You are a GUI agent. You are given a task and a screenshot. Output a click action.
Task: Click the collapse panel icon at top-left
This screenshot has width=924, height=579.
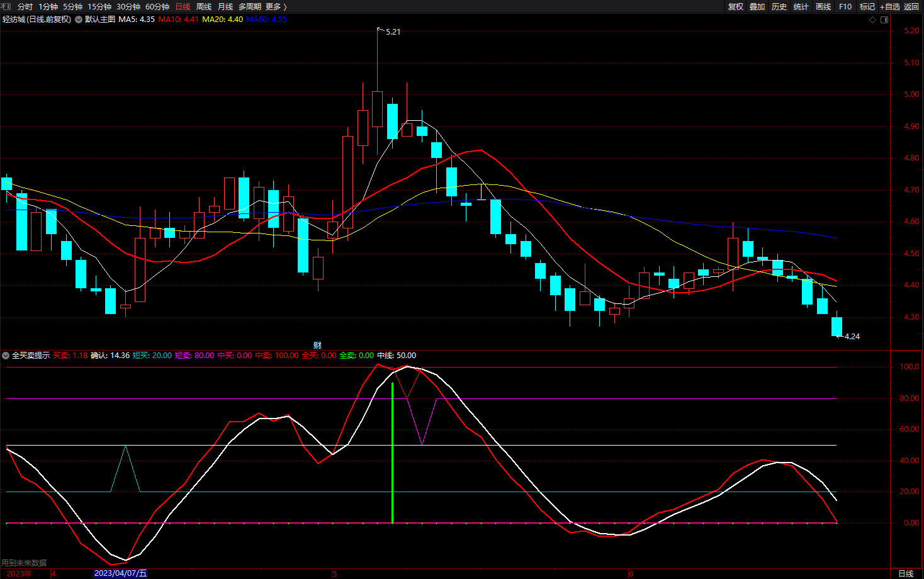pos(6,6)
